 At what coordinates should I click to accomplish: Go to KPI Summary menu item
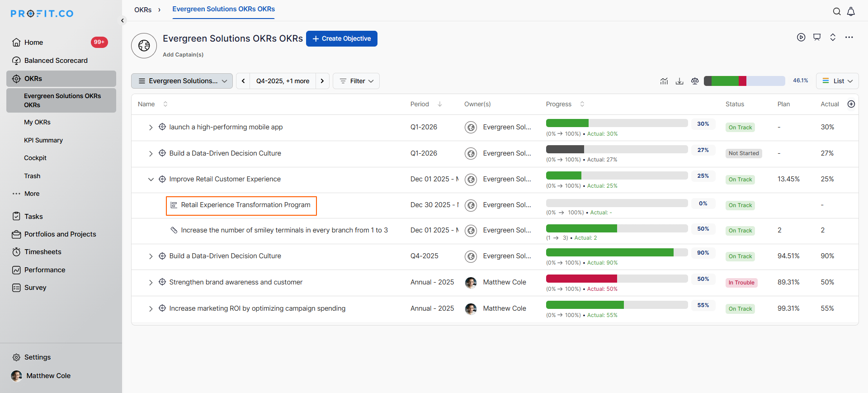[43, 140]
